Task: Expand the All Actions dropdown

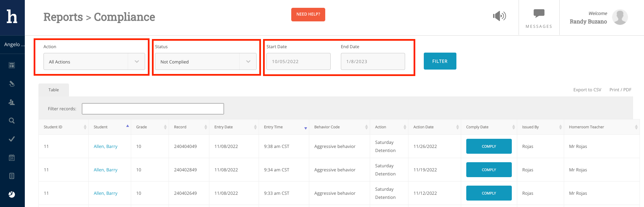Action: click(x=94, y=62)
